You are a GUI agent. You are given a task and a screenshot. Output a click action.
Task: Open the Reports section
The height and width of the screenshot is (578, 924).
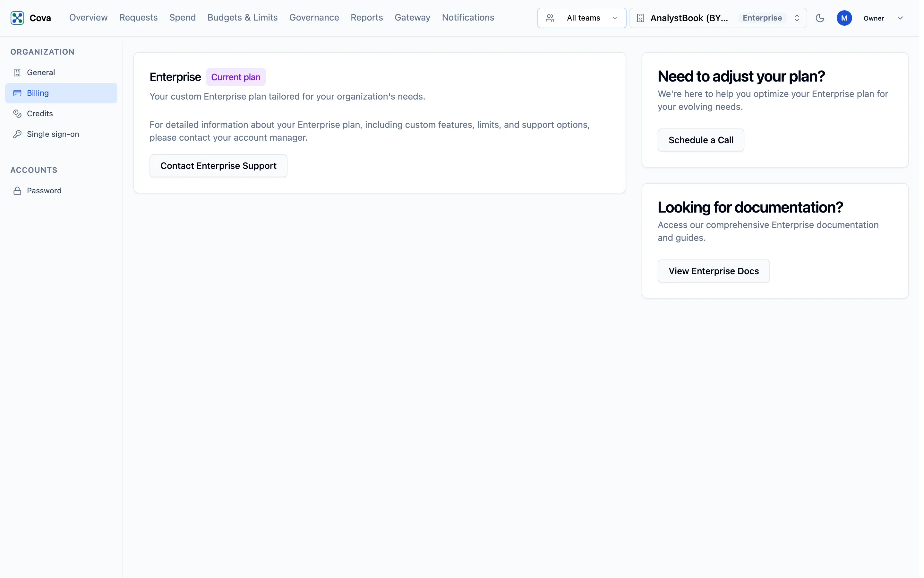366,18
